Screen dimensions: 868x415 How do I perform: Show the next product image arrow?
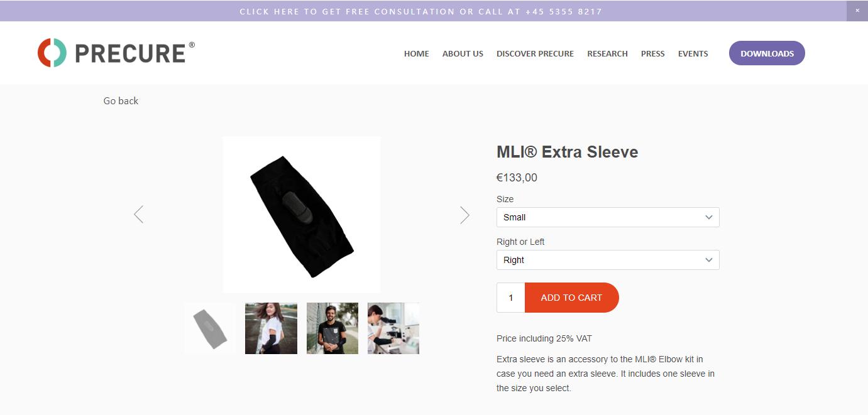(464, 215)
